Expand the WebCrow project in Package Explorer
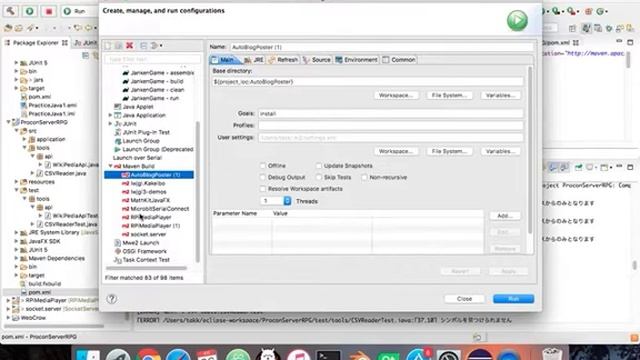 8,318
